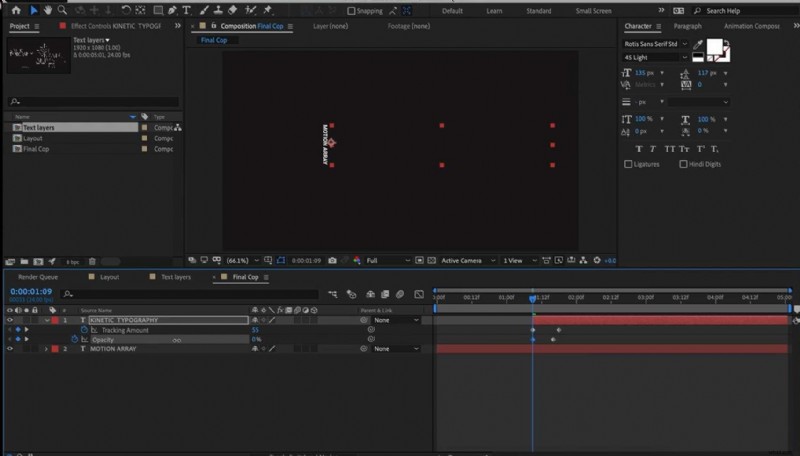The height and width of the screenshot is (456, 800).
Task: Select the Rotation tool
Action: pos(126,10)
